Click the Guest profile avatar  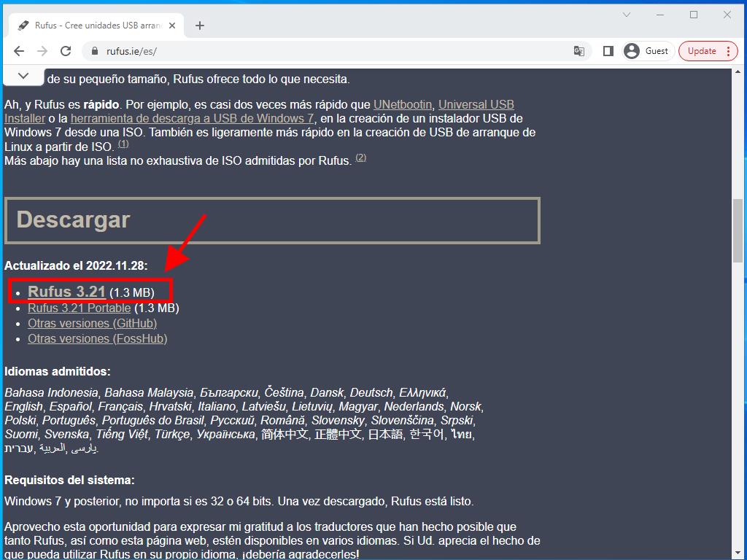tap(632, 51)
